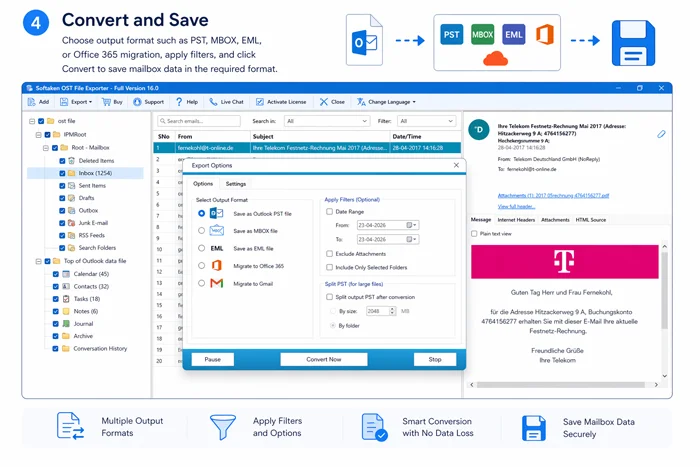The width and height of the screenshot is (700, 467).
Task: Collapse the Top of Outlook data file node
Action: click(x=39, y=261)
